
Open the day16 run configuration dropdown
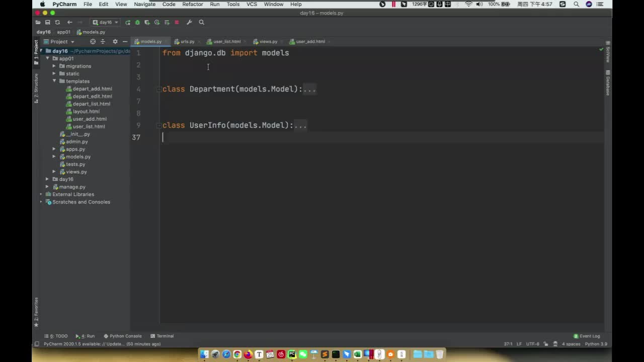point(105,22)
